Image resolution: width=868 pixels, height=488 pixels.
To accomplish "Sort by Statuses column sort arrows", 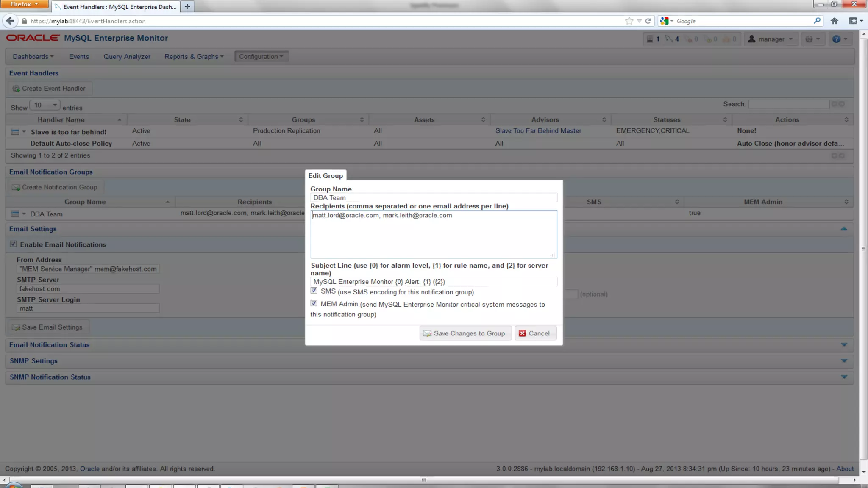I will click(725, 120).
